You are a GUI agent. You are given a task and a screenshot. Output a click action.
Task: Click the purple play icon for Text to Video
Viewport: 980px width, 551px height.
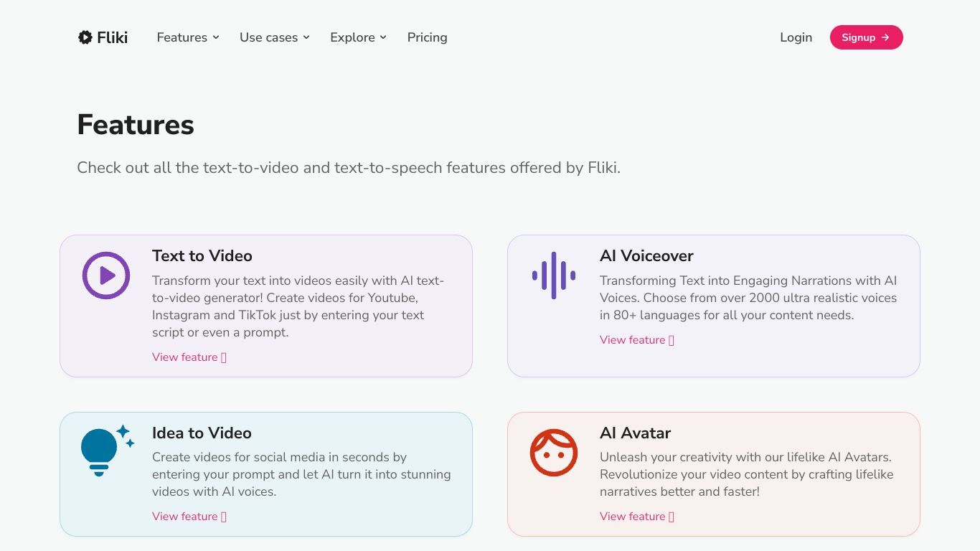coord(106,275)
